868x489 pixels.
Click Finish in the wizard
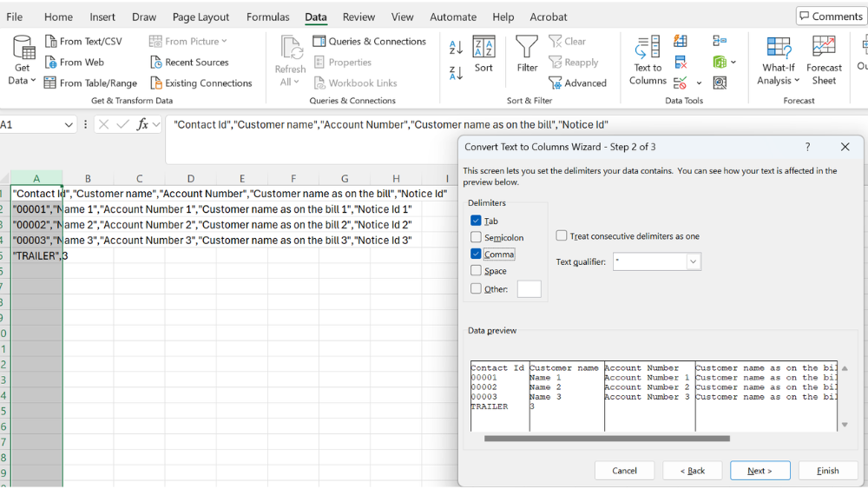pyautogui.click(x=827, y=470)
